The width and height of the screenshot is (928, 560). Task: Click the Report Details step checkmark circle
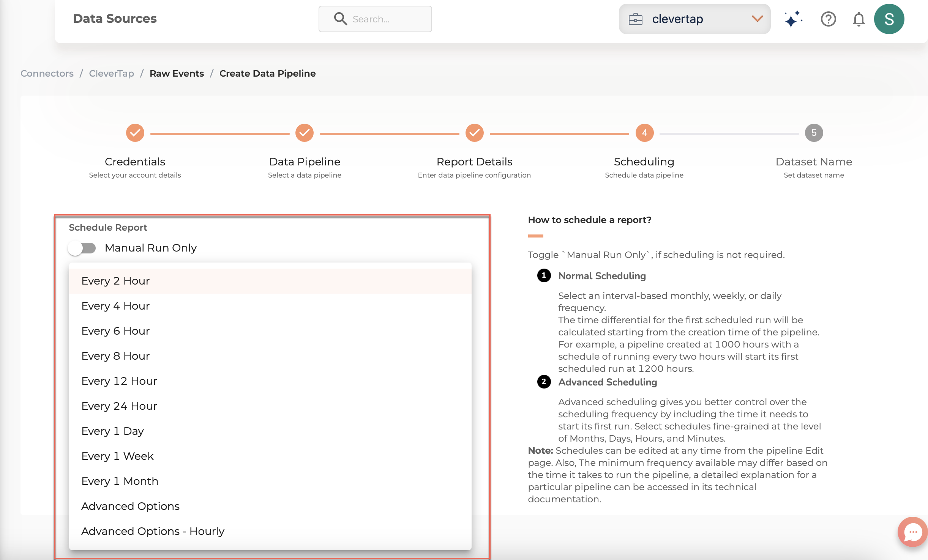tap(474, 133)
